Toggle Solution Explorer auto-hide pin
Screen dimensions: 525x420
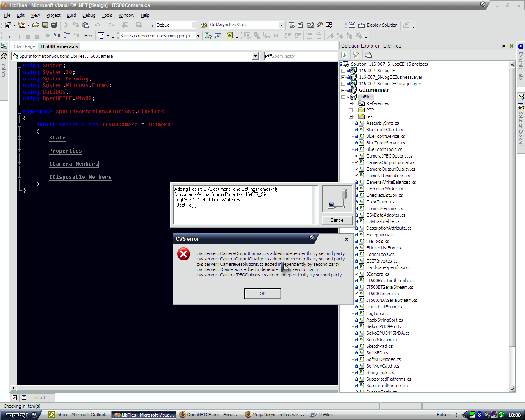click(x=503, y=46)
